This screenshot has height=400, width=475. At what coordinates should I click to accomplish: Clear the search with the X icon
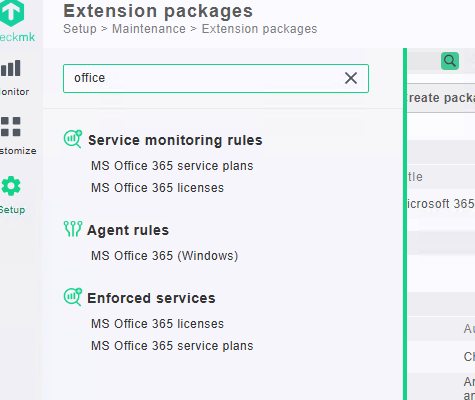pos(351,78)
